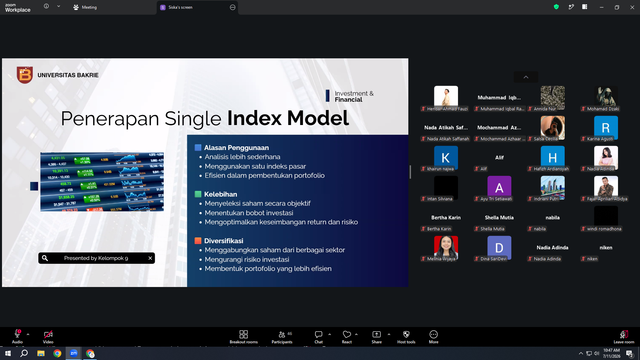640x360 pixels.
Task: Click the orange Diversifikasi square
Action: [198, 241]
